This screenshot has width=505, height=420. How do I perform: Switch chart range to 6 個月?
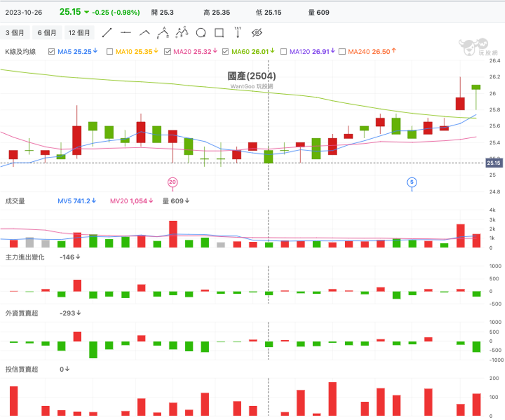[x=47, y=33]
